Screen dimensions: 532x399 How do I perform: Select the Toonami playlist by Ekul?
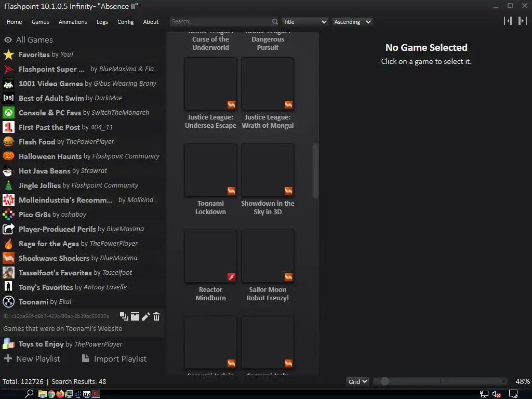[83, 302]
